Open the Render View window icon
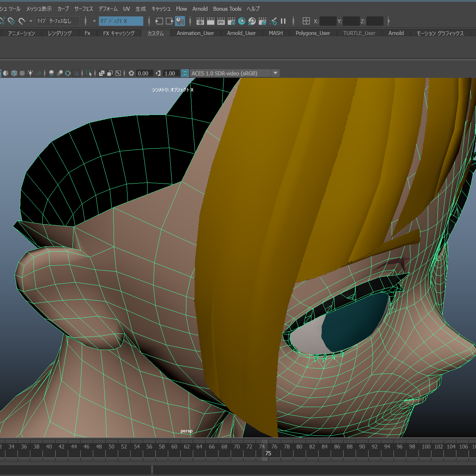 [x=200, y=21]
